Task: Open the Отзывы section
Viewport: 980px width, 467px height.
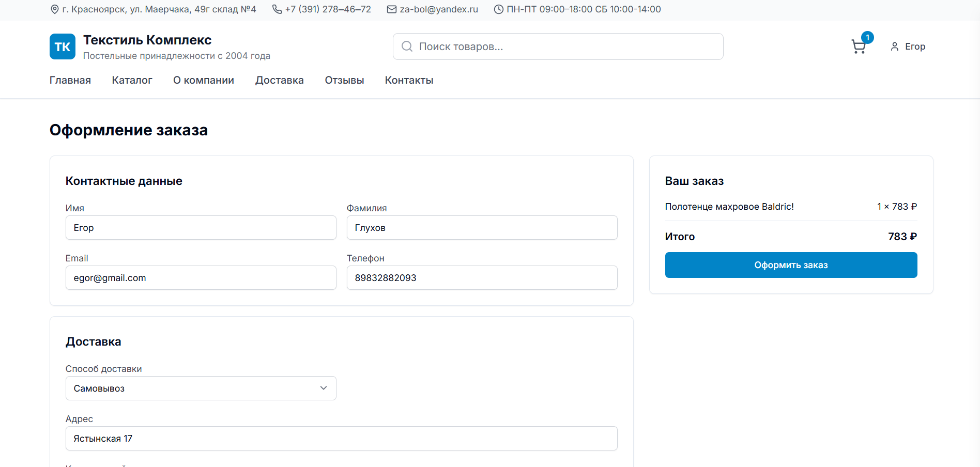Action: click(344, 80)
